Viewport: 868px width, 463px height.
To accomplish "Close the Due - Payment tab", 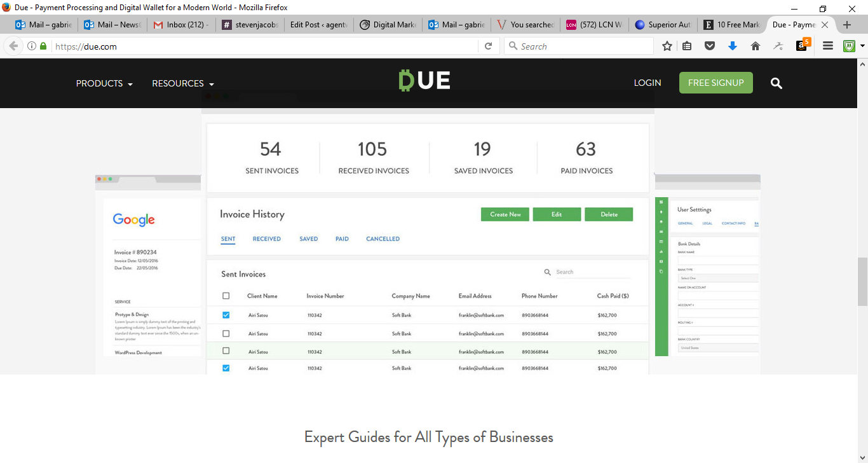I will tap(825, 25).
